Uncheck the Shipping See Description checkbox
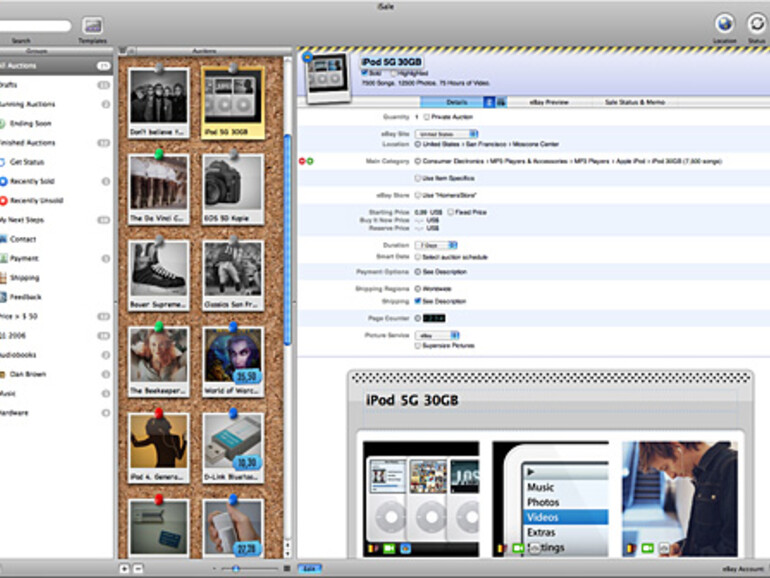This screenshot has width=770, height=578. click(418, 301)
